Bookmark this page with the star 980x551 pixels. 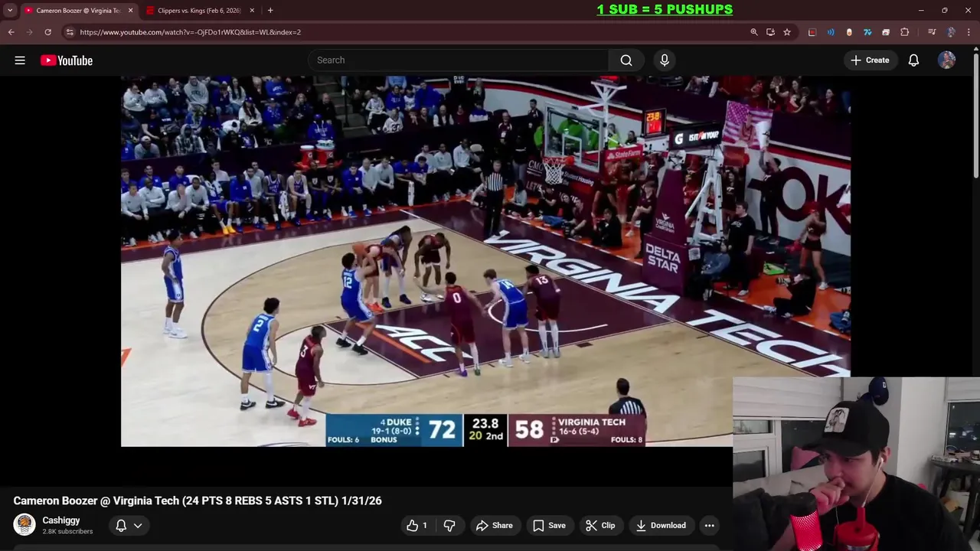786,32
